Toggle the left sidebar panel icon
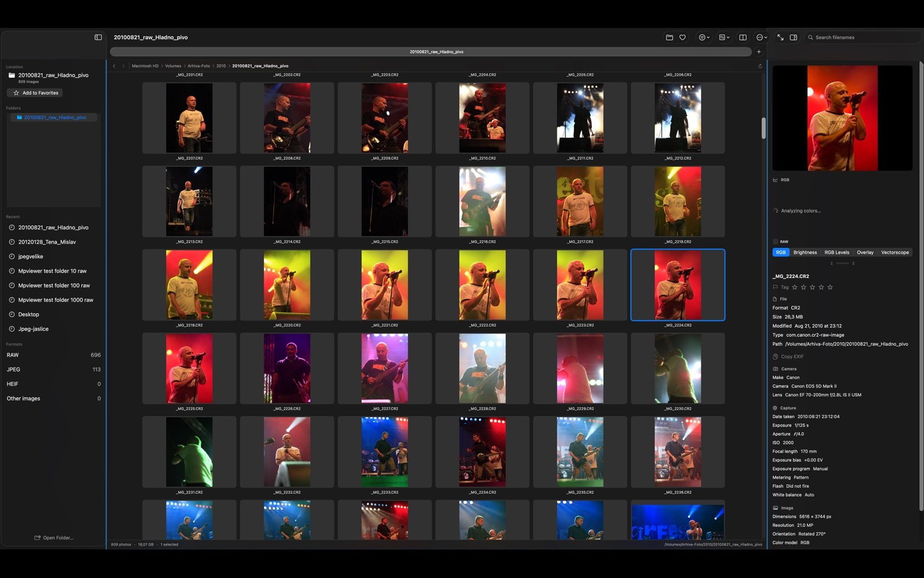Screen dimensions: 924x578 coord(98,38)
